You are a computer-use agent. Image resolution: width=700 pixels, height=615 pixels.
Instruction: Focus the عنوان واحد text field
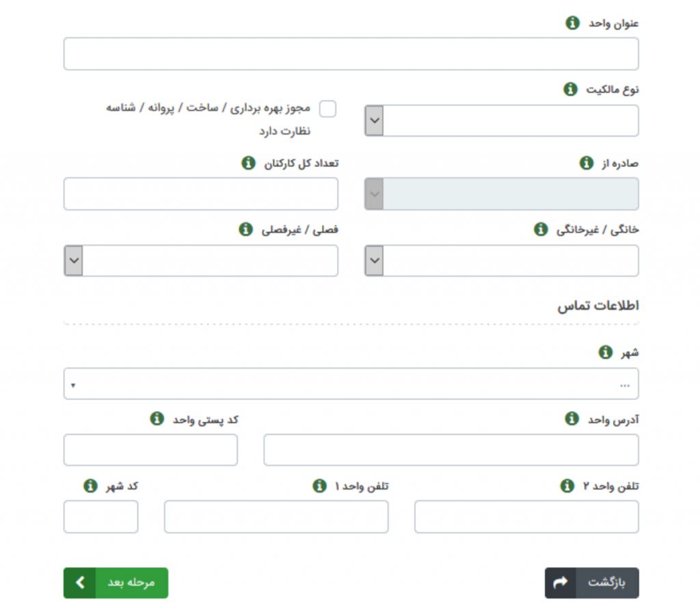pyautogui.click(x=351, y=54)
